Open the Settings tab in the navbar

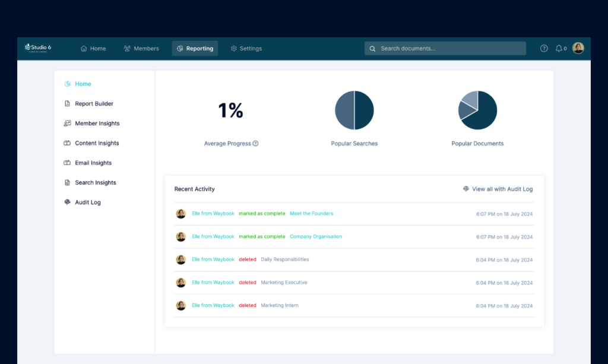[x=246, y=49]
